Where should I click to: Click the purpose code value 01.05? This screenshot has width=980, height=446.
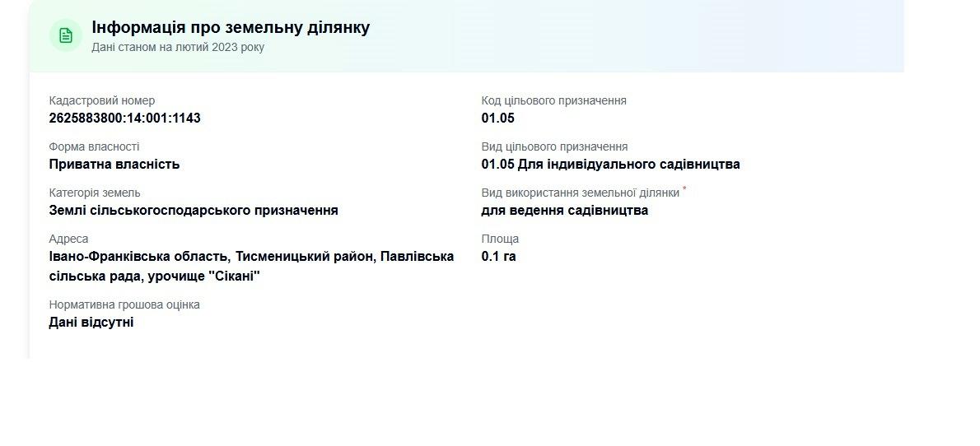pos(498,118)
